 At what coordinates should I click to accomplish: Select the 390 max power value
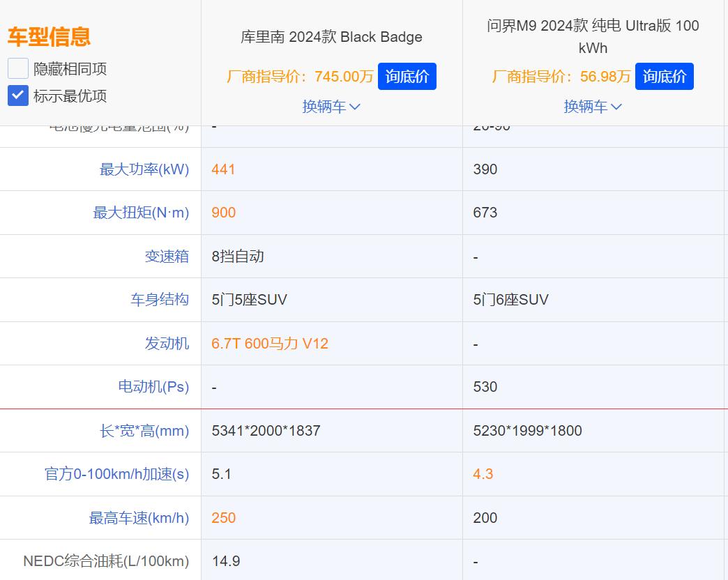tap(485, 169)
